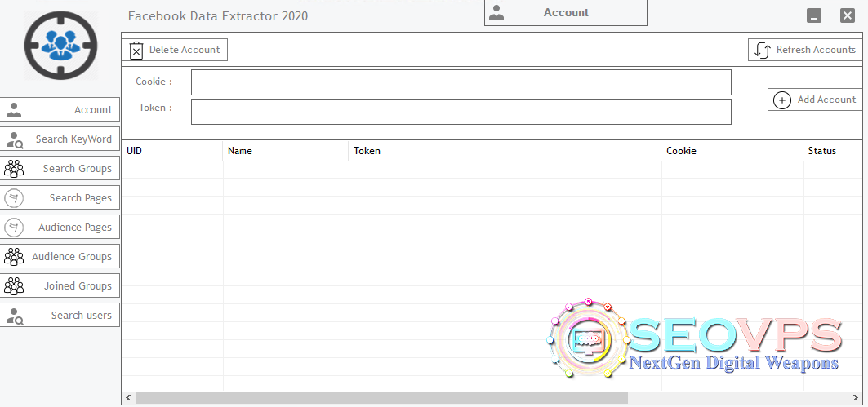This screenshot has width=868, height=407.
Task: Minimize the Facebook Data Extractor window
Action: pyautogui.click(x=814, y=15)
